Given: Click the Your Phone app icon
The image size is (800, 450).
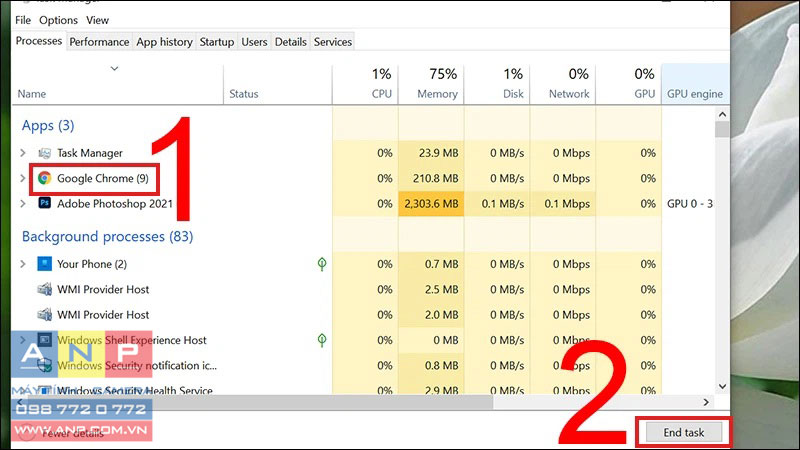Looking at the screenshot, I should point(44,264).
